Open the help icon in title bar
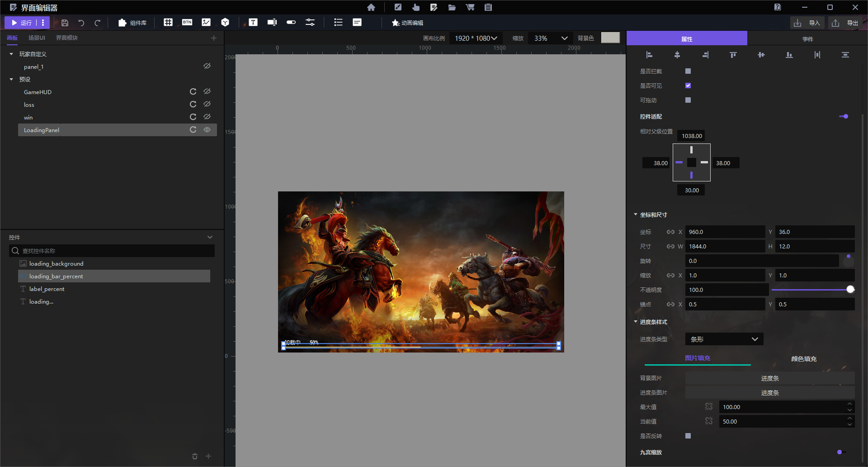 pyautogui.click(x=778, y=7)
